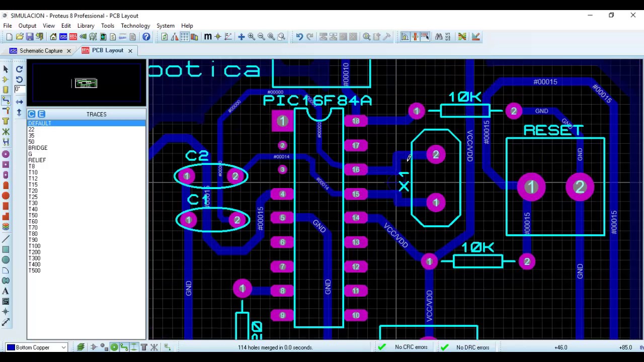Viewport: 644px width, 362px height.
Task: Zoom in with the magnifier plus icon
Action: pos(252,37)
